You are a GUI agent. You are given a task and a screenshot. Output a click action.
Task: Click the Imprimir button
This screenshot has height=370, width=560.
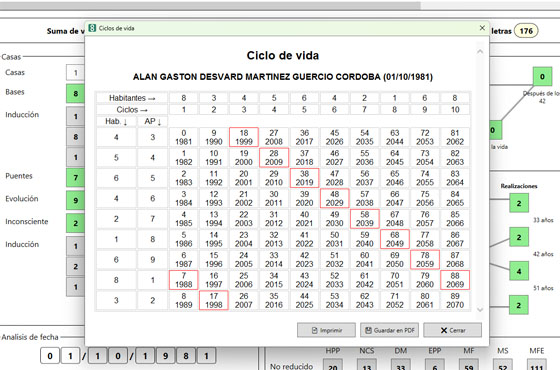[x=326, y=330]
